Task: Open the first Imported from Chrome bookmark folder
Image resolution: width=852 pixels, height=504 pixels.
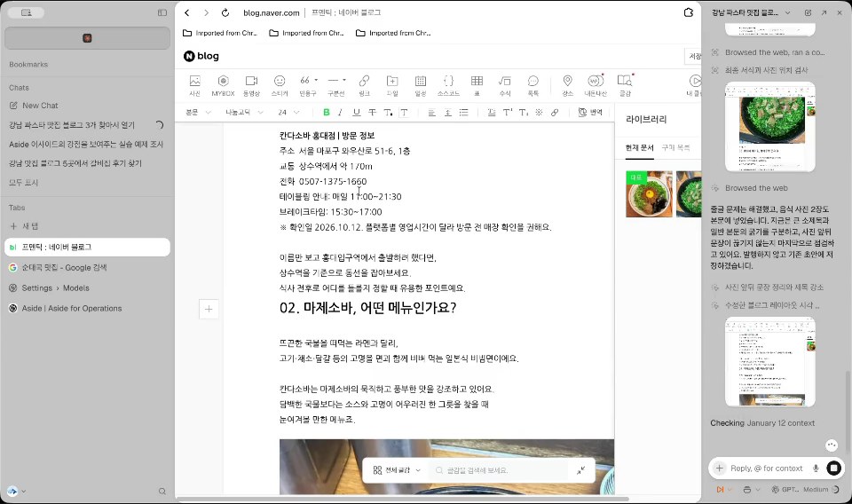Action: point(219,33)
